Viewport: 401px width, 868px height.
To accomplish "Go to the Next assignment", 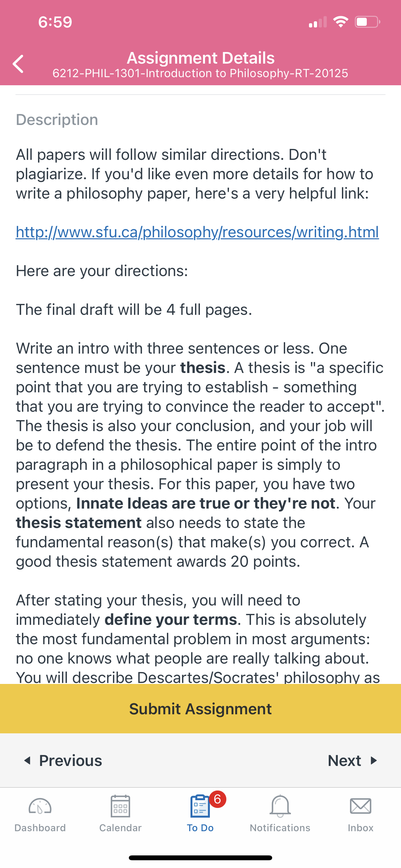I will (x=352, y=760).
